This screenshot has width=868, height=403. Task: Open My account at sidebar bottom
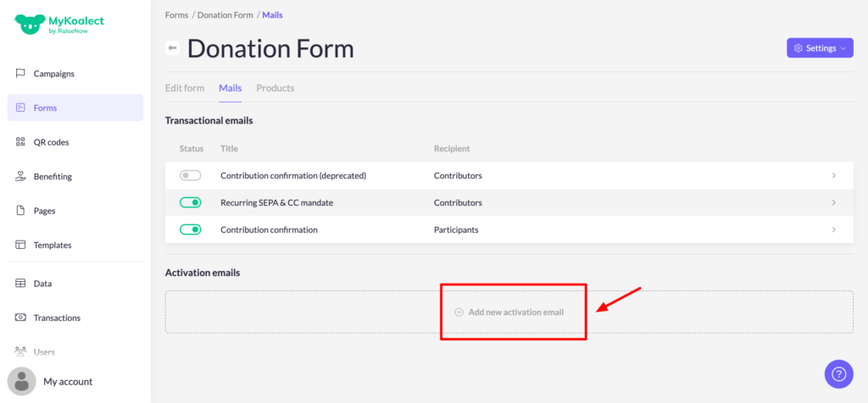pyautogui.click(x=68, y=381)
